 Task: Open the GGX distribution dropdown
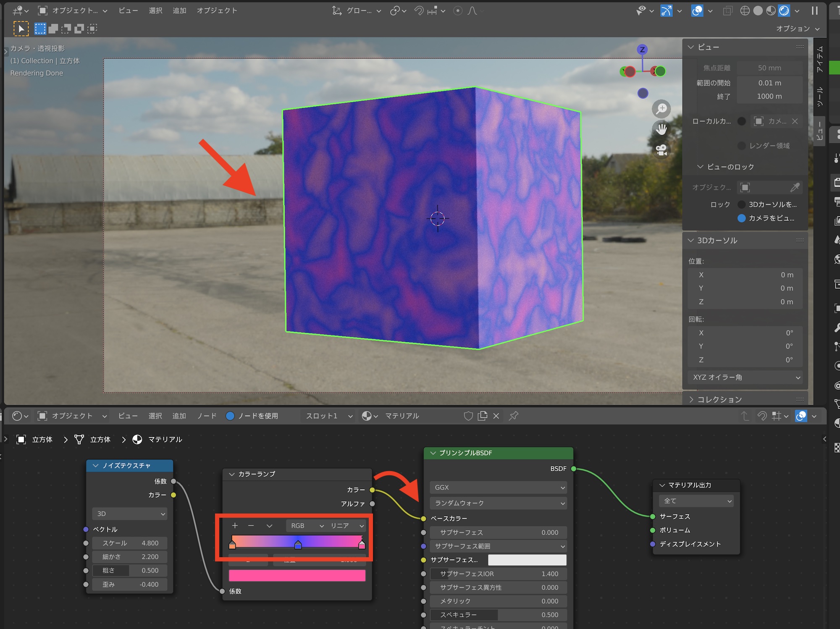coord(498,487)
